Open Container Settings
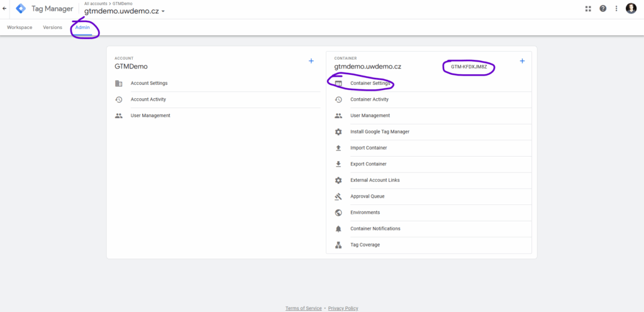 [370, 83]
